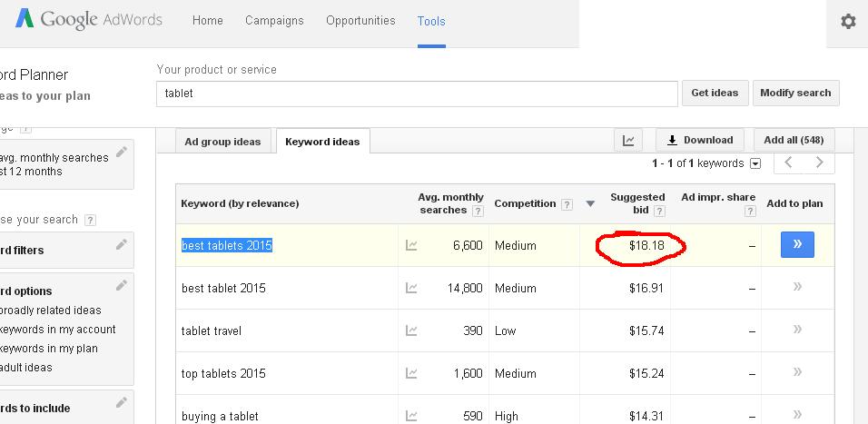Image resolution: width=868 pixels, height=424 pixels.
Task: Open the keywords-per-page dropdown
Action: [x=755, y=164]
